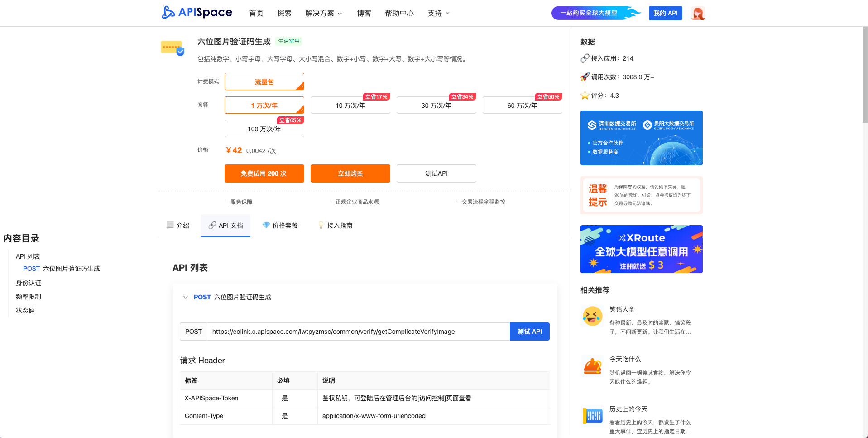Switch to the 价格套餐 tab
The image size is (868, 438).
(x=280, y=226)
